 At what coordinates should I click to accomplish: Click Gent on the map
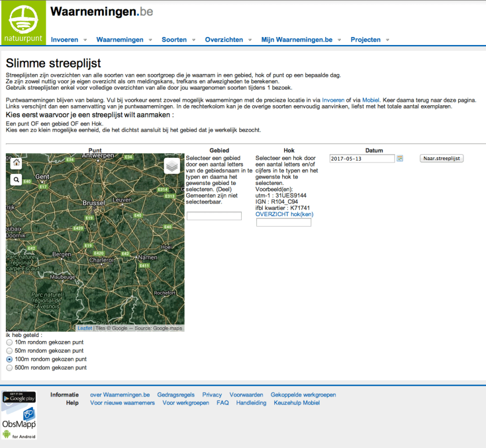coord(42,177)
